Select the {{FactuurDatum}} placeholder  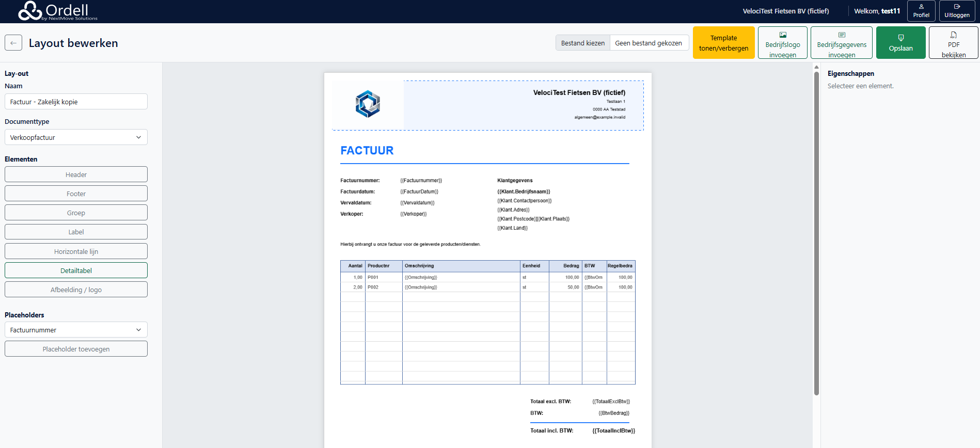(x=419, y=191)
